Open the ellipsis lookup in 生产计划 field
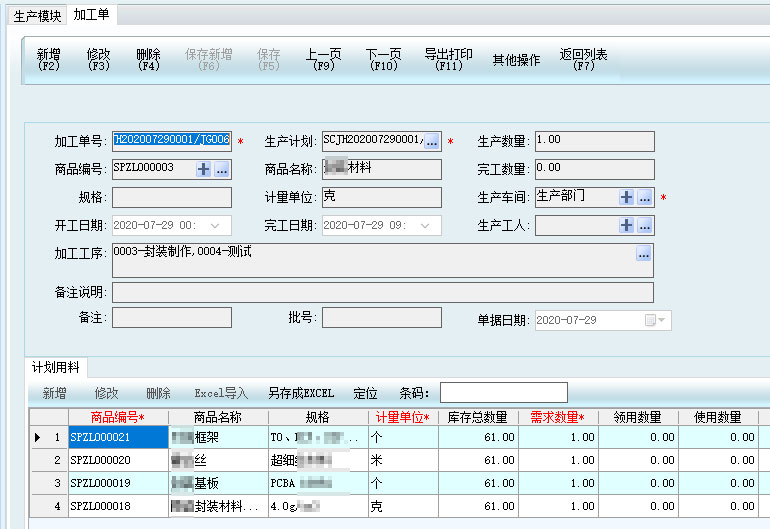 tap(432, 141)
